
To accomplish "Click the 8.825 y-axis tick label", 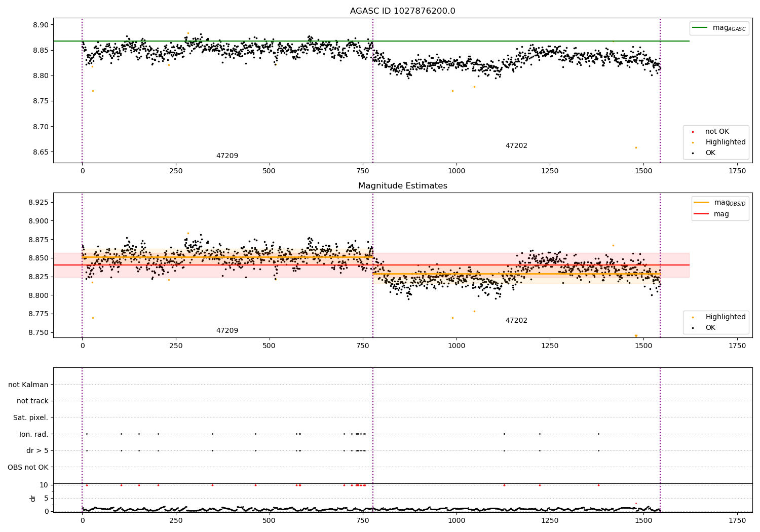I will pos(37,277).
